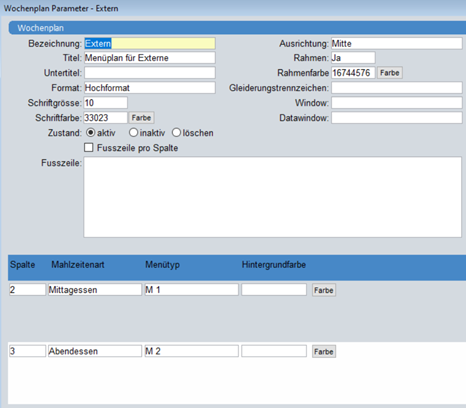Screen dimensions: 466x408
Task: Click the Schriftgrösse field with value 10
Action: pos(105,103)
